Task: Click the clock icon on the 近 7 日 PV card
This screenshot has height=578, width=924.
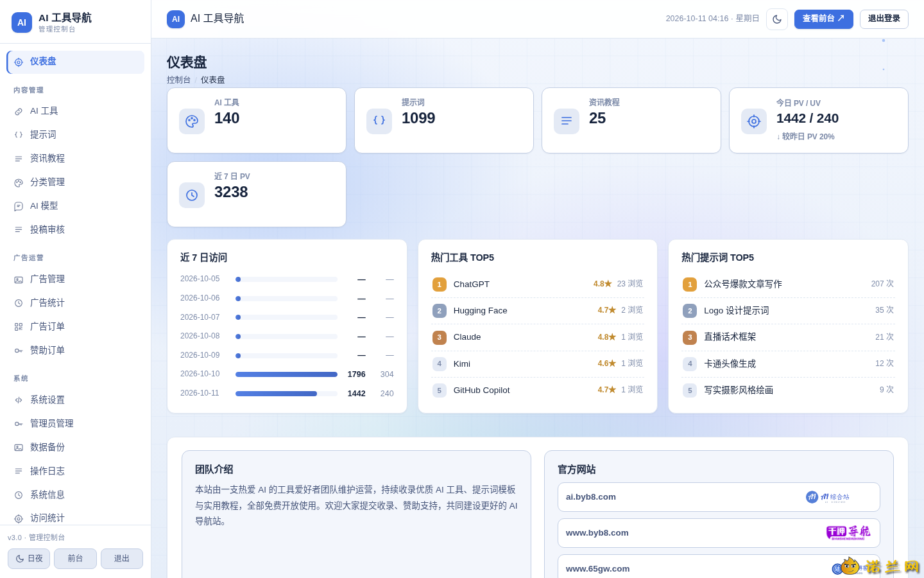Action: click(x=192, y=195)
